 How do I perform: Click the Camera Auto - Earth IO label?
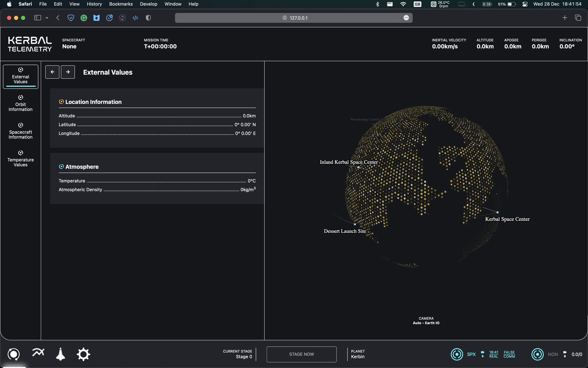[426, 321]
